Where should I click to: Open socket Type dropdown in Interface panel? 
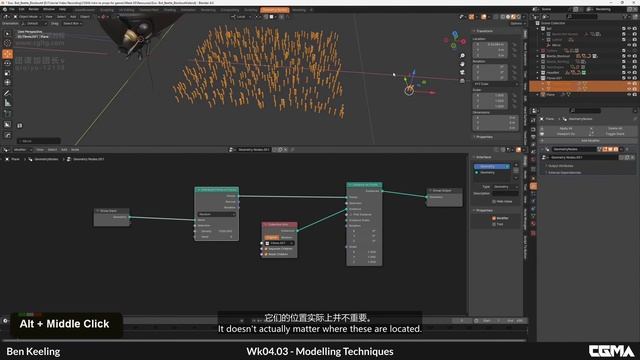click(505, 187)
